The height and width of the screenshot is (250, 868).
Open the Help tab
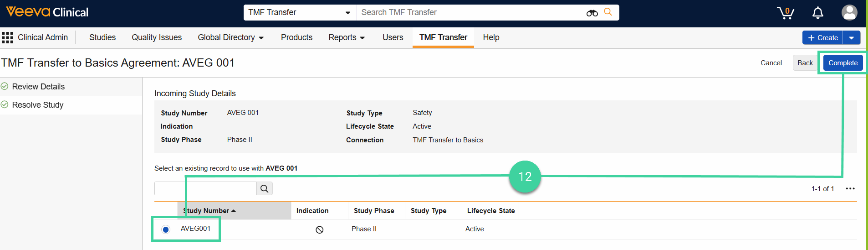pos(491,37)
